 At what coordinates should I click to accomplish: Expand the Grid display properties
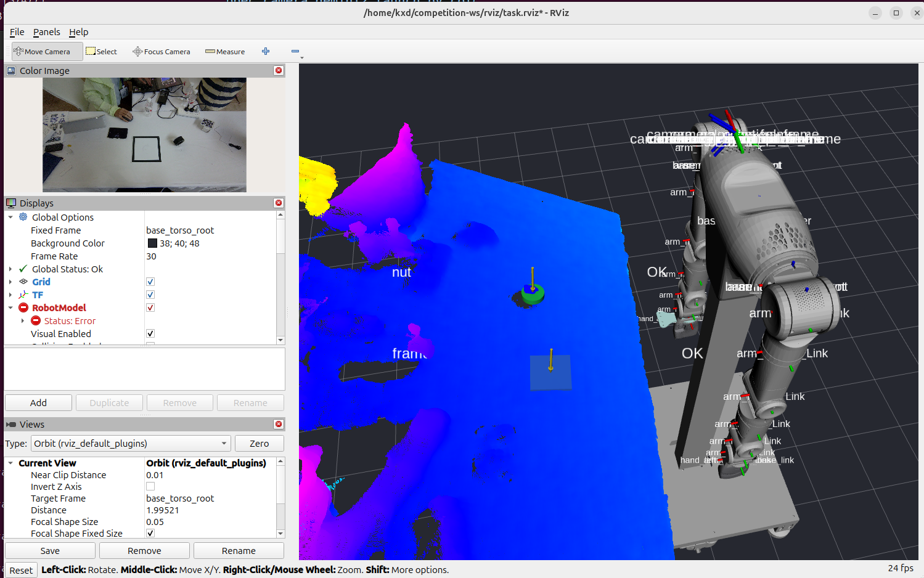(x=10, y=282)
